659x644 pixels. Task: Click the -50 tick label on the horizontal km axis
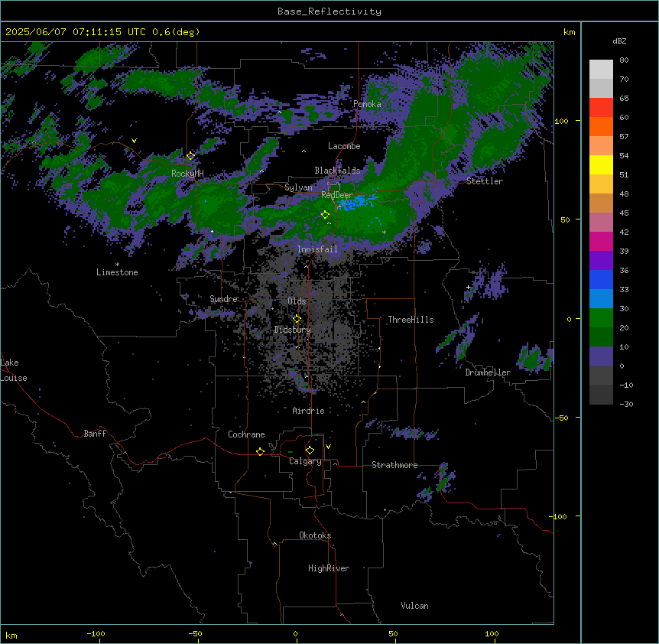(195, 633)
